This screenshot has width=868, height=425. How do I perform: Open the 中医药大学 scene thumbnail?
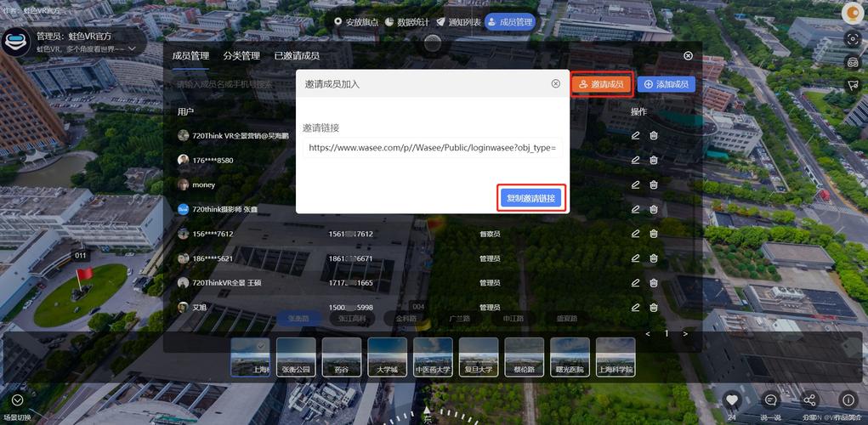[x=433, y=358]
